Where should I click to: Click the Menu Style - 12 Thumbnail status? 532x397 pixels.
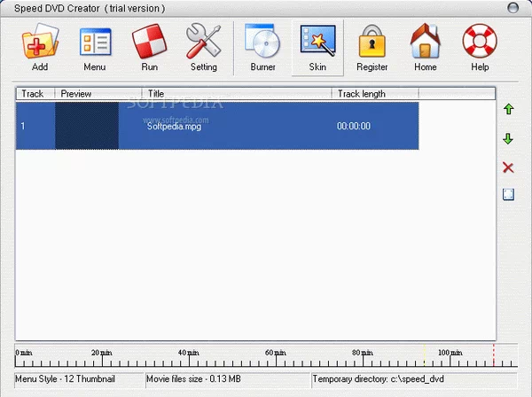(x=80, y=379)
